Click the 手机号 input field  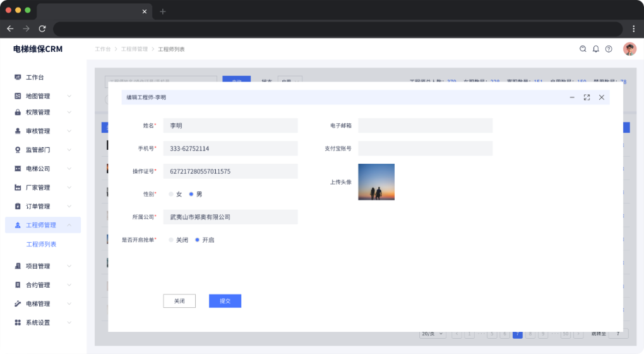coord(230,149)
